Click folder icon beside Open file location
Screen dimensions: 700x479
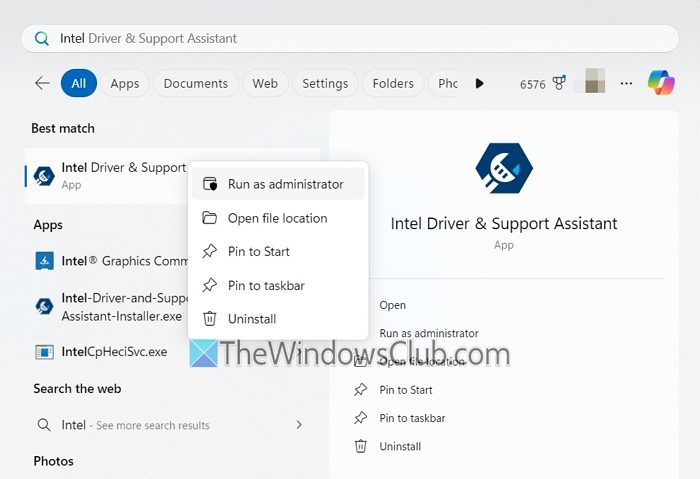(209, 218)
